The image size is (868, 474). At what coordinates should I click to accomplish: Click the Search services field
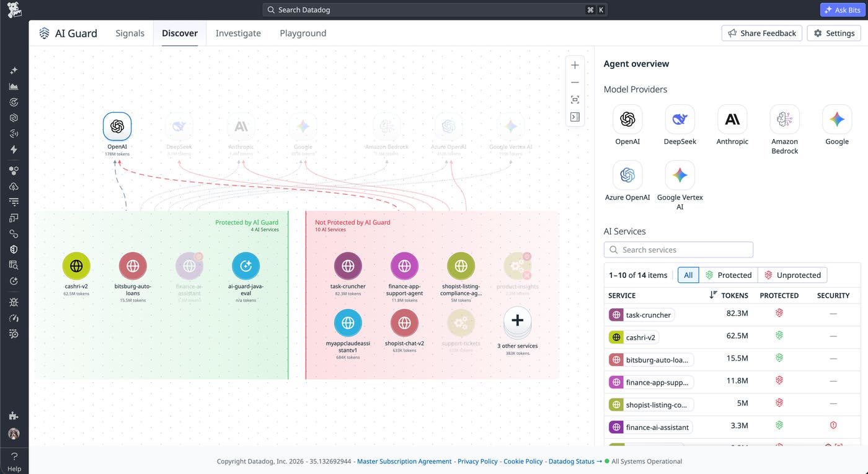(678, 249)
